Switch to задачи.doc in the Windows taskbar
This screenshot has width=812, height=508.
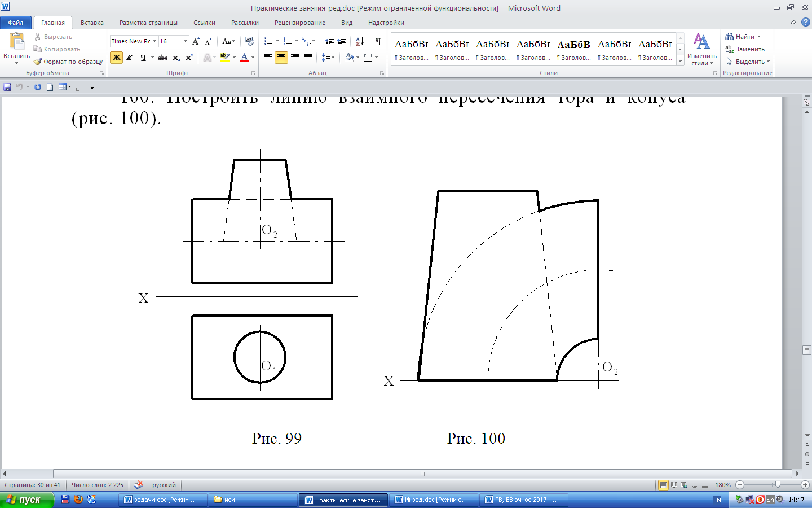pyautogui.click(x=161, y=500)
